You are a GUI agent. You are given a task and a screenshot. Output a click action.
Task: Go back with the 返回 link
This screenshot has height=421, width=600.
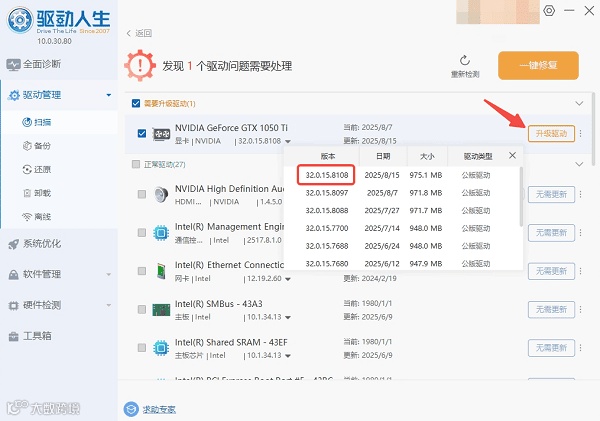139,33
